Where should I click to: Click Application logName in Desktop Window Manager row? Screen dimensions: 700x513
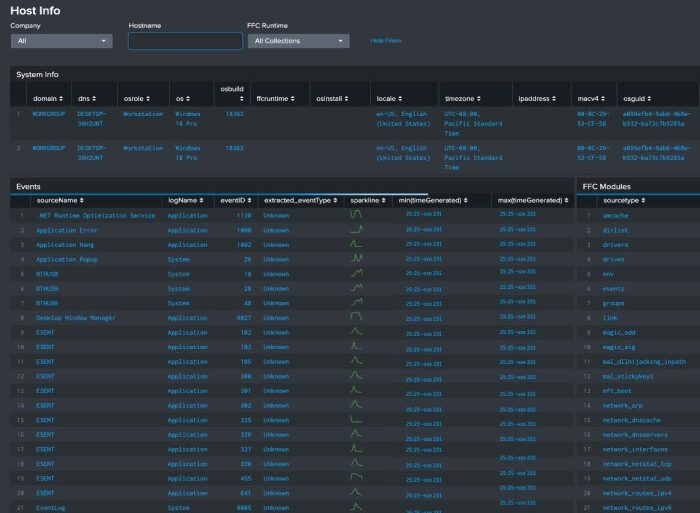point(188,318)
